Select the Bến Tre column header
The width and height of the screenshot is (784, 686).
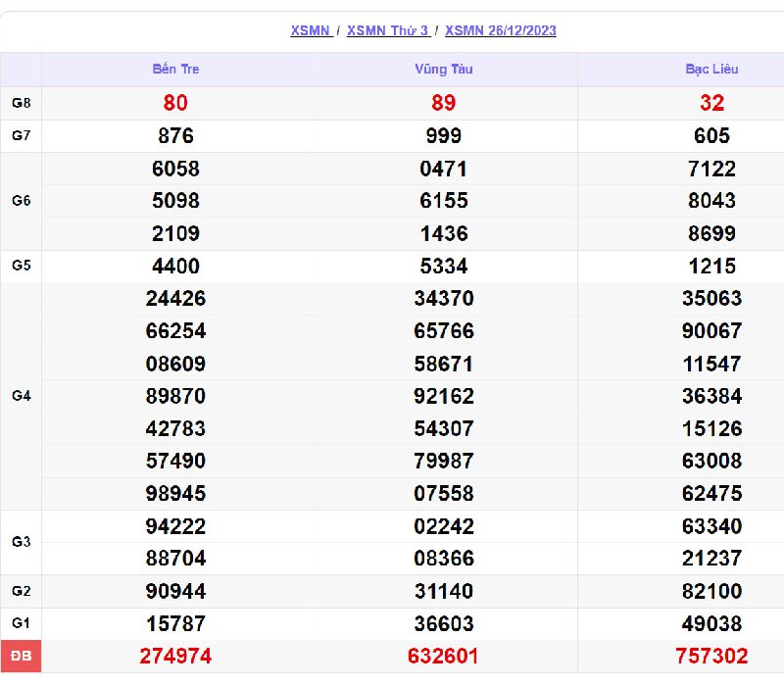click(175, 70)
